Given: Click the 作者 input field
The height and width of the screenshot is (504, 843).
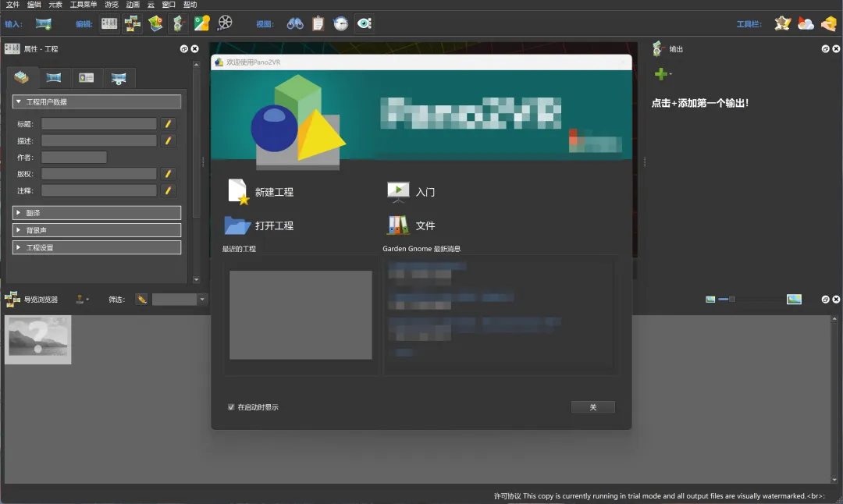Looking at the screenshot, I should pos(74,158).
